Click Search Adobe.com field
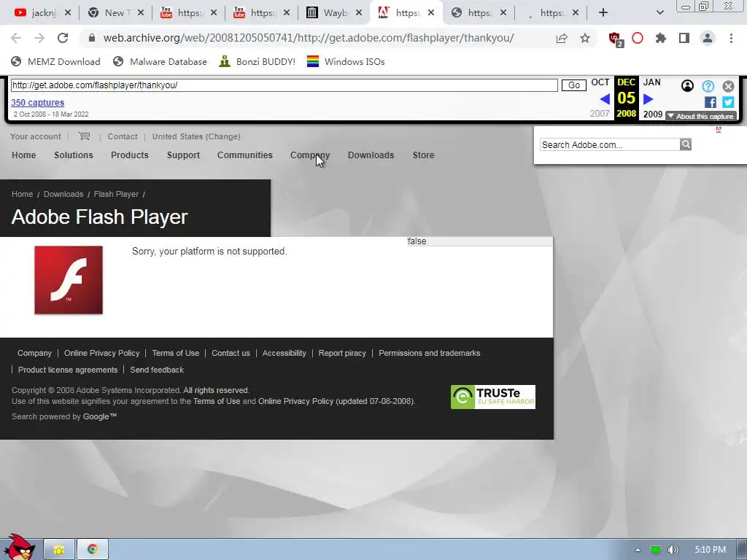 tap(610, 145)
